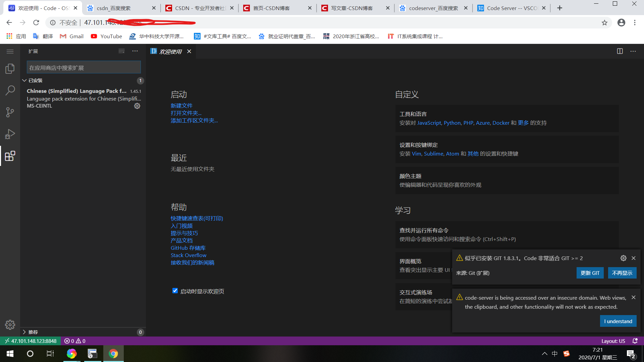
Task: Click the split editor icon
Action: pyautogui.click(x=620, y=51)
